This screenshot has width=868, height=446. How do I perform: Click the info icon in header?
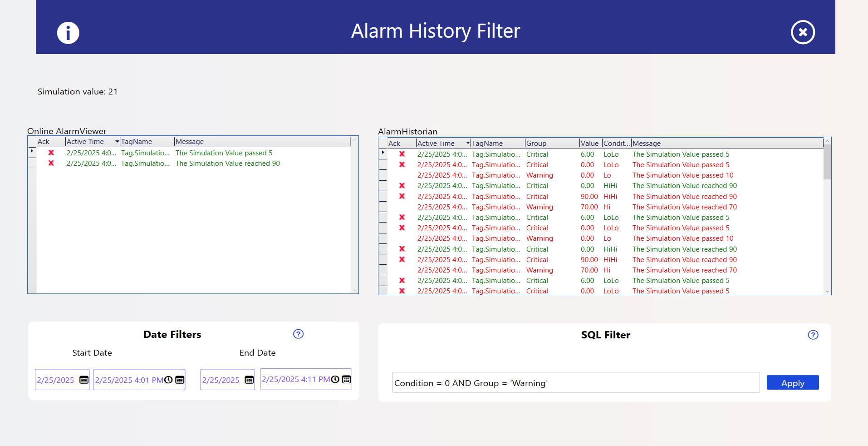68,33
